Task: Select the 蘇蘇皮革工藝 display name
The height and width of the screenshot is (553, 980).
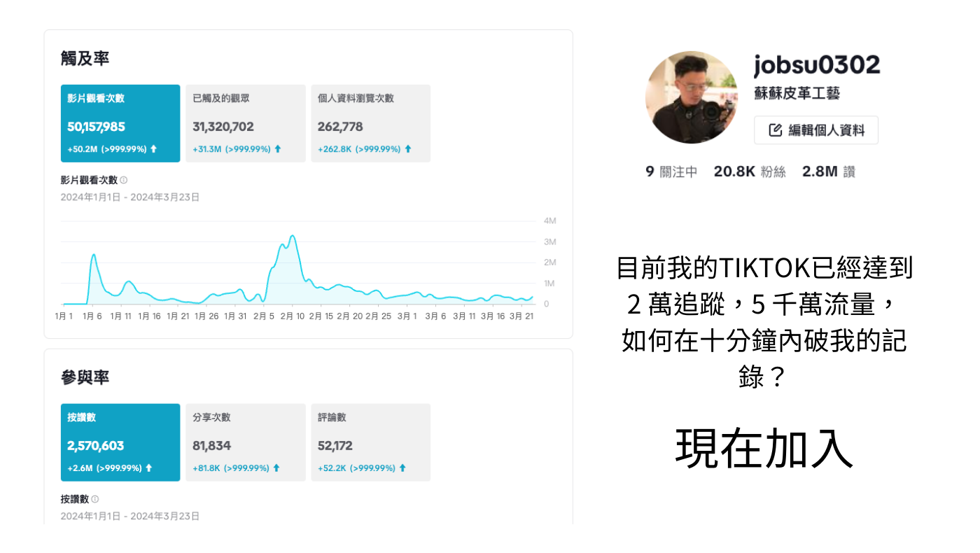Action: coord(797,93)
